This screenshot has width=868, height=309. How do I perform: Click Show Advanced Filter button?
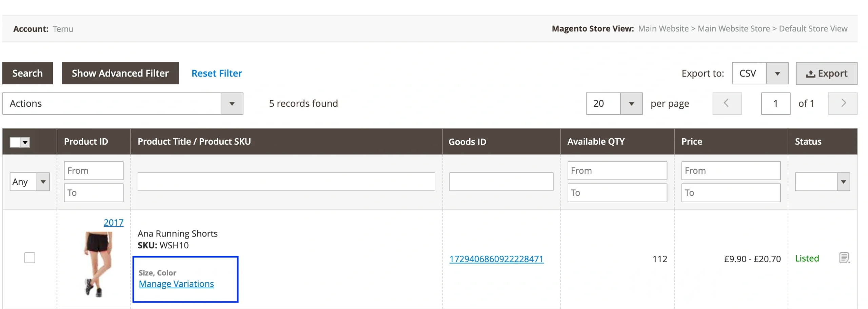point(120,73)
